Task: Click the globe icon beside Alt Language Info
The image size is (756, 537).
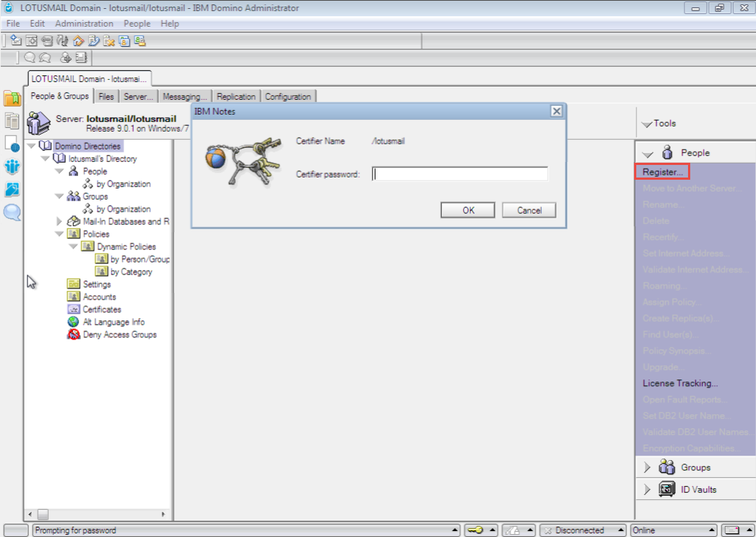Action: (x=73, y=322)
